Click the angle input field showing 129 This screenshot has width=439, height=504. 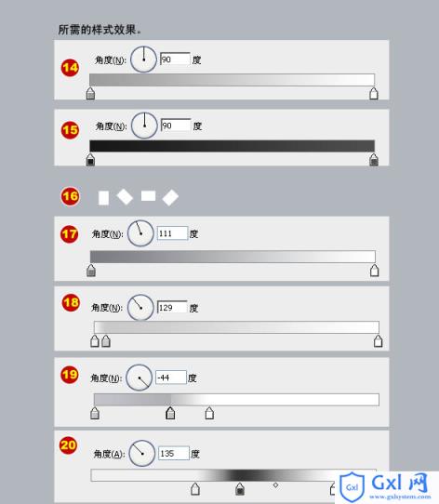tap(172, 307)
